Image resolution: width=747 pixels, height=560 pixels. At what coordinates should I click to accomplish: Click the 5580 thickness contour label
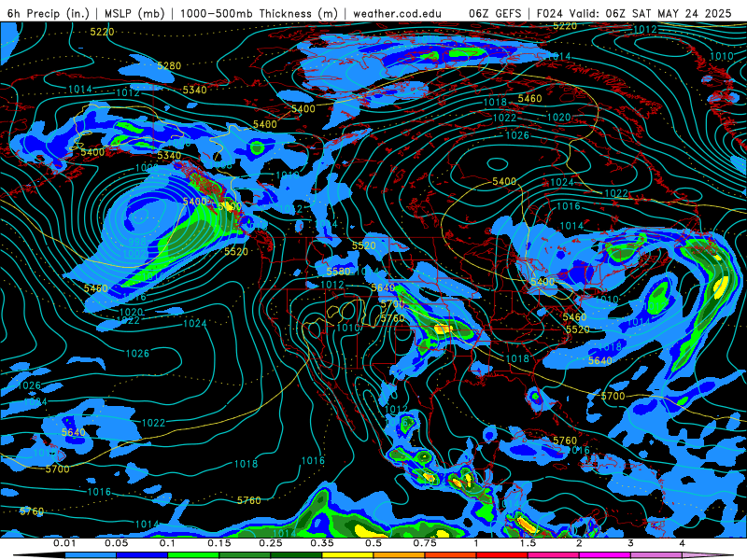(338, 272)
